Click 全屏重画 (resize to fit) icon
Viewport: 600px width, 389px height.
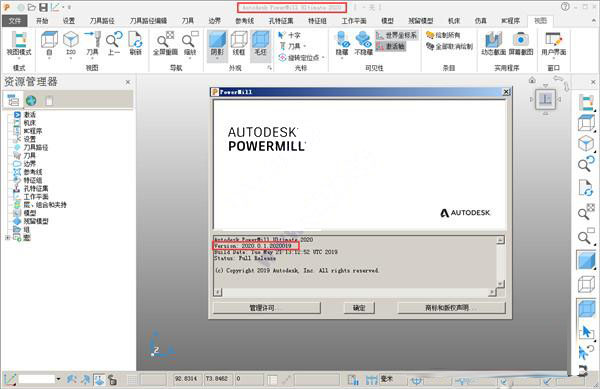pos(165,43)
